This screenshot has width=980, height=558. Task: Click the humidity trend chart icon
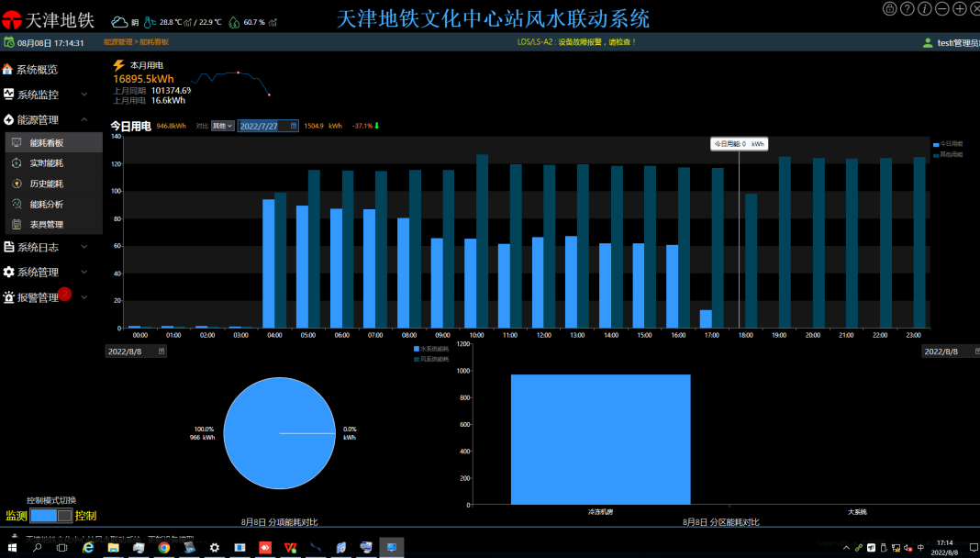tap(273, 22)
